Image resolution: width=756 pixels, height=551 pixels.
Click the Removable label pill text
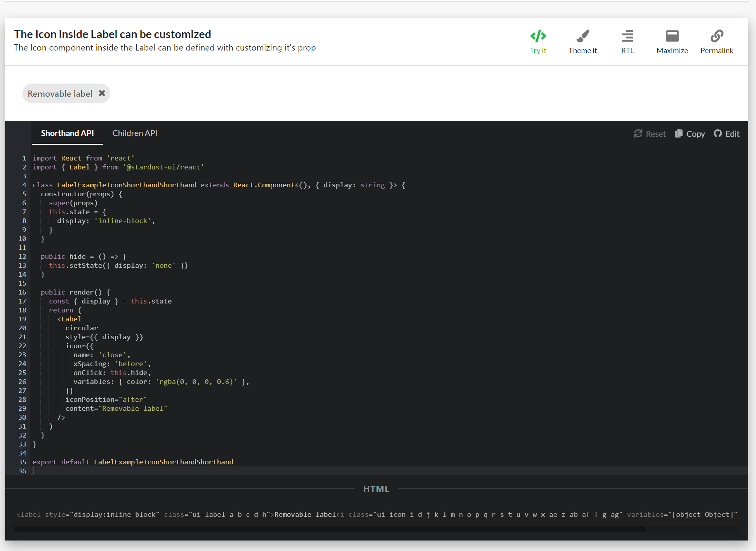(x=60, y=94)
